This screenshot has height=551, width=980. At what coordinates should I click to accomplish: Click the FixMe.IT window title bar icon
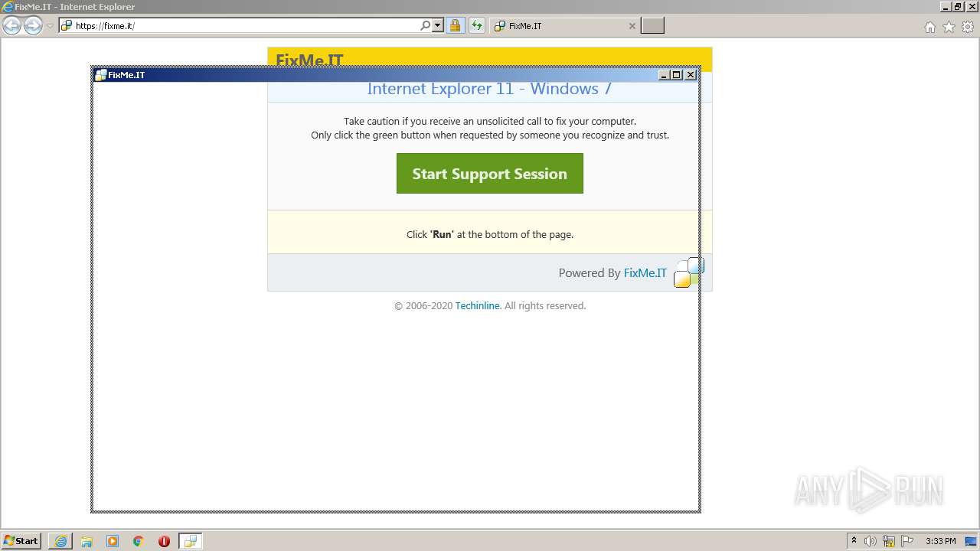coord(100,75)
